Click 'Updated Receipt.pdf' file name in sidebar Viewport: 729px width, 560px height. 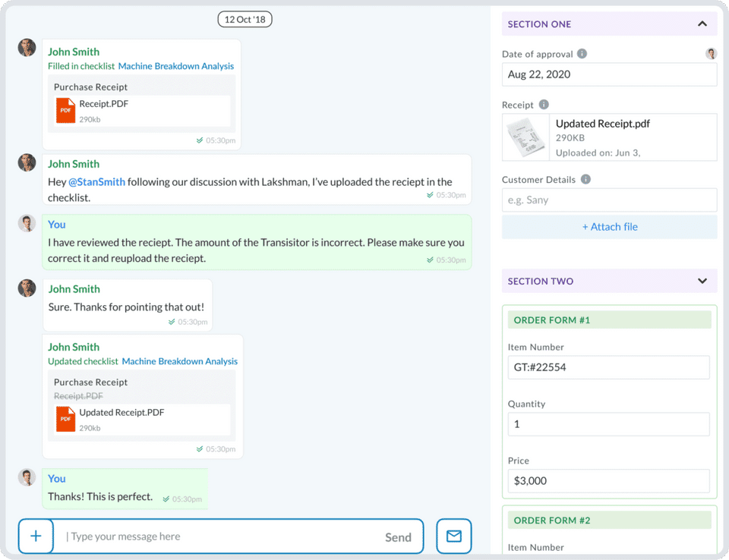click(602, 124)
